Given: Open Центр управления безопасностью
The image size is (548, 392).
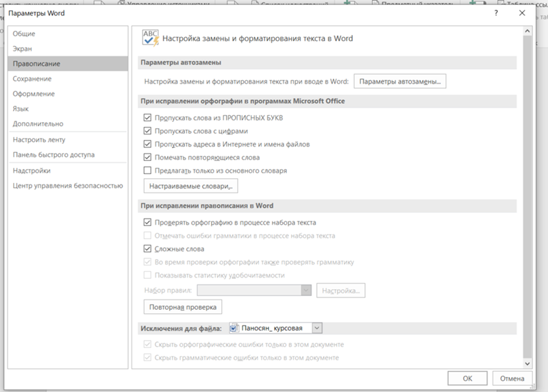Looking at the screenshot, I should click(68, 186).
